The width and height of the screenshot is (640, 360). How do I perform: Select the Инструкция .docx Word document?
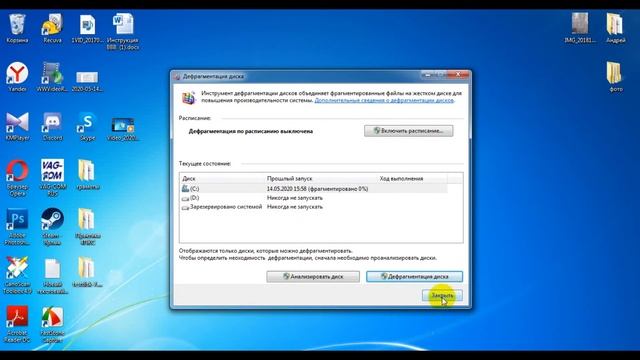(x=122, y=32)
